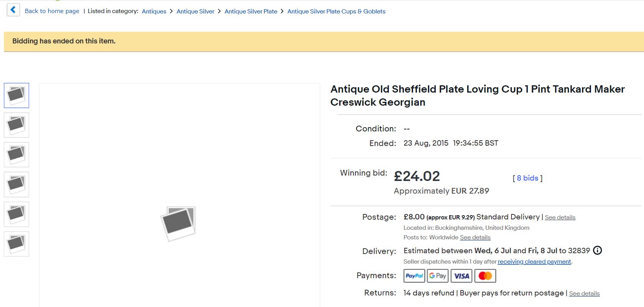Open See details for returns policy

(584, 294)
